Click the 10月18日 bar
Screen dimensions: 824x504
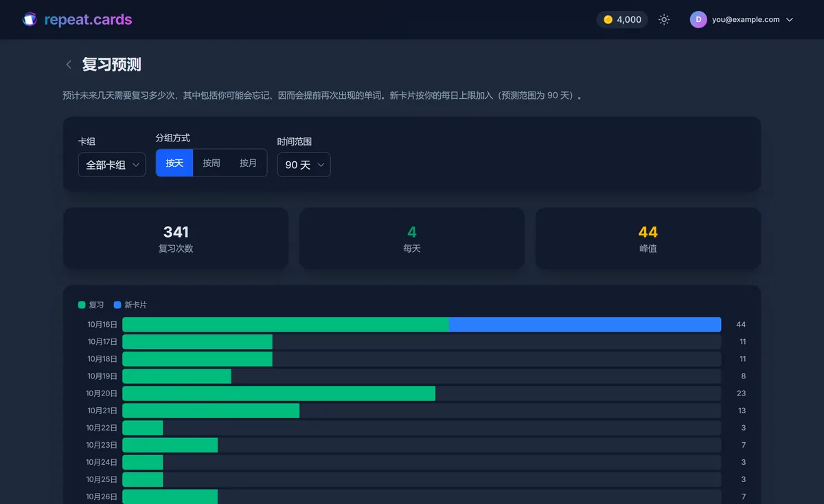pos(197,359)
